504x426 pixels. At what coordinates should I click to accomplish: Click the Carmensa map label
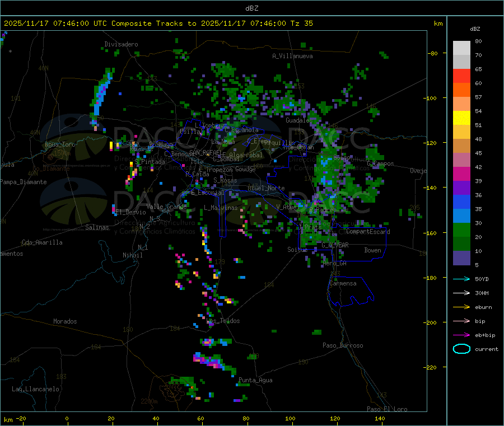[x=343, y=283]
